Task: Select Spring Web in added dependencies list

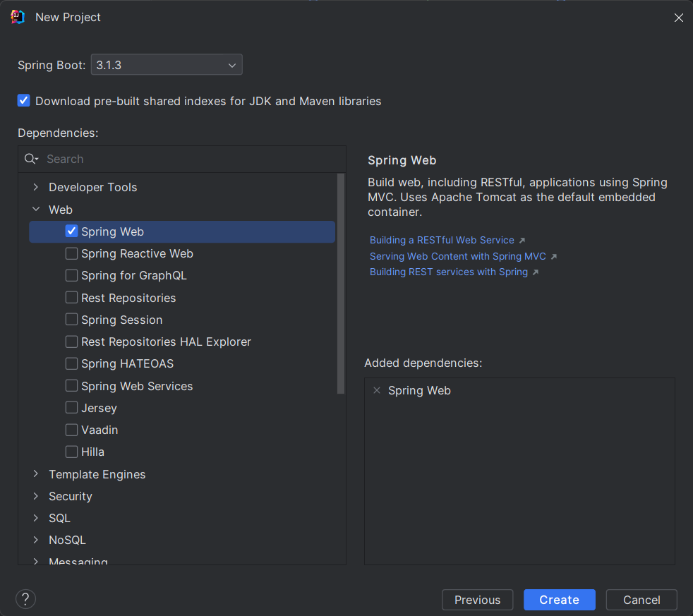Action: click(419, 391)
